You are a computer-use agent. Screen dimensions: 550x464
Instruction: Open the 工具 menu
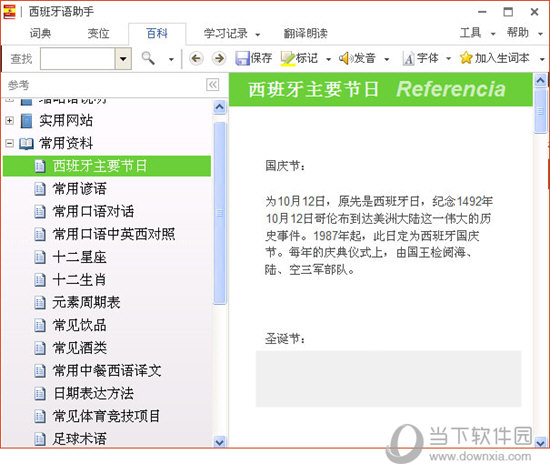(470, 33)
